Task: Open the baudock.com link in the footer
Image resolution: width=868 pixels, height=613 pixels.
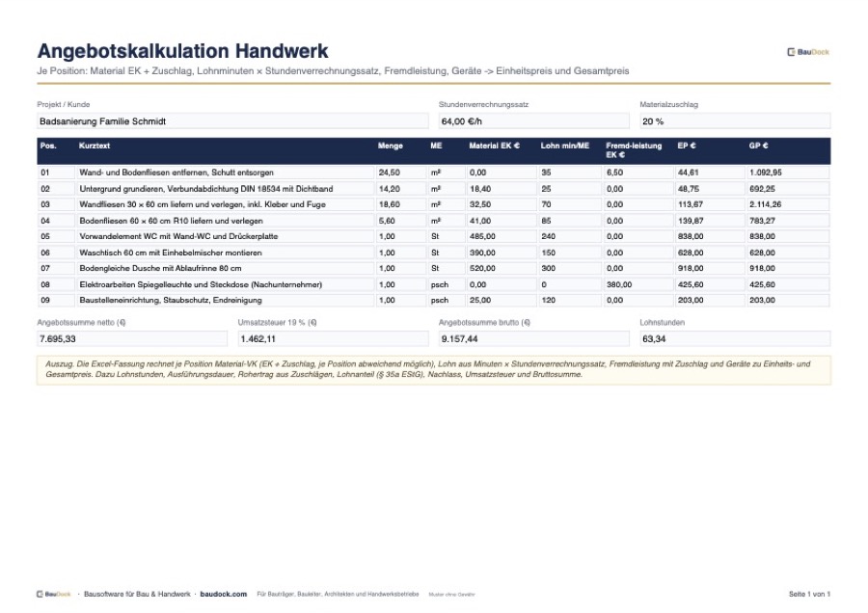Action: 223,594
